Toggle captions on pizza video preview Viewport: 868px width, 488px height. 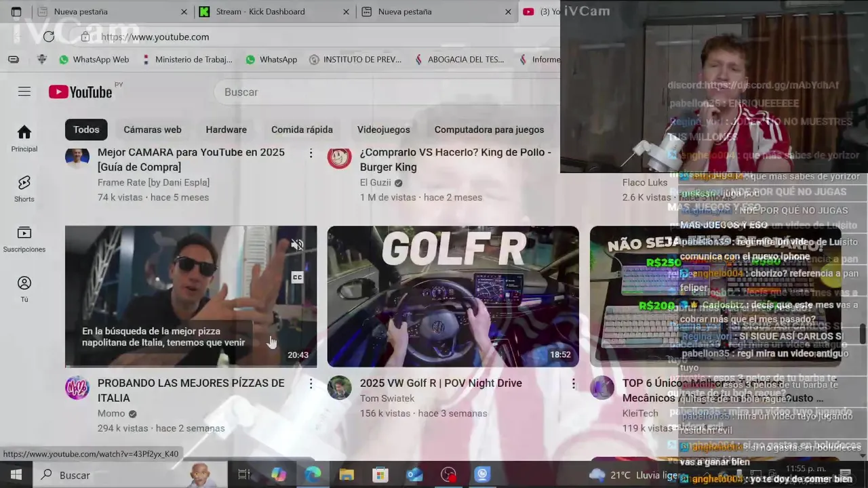(297, 277)
